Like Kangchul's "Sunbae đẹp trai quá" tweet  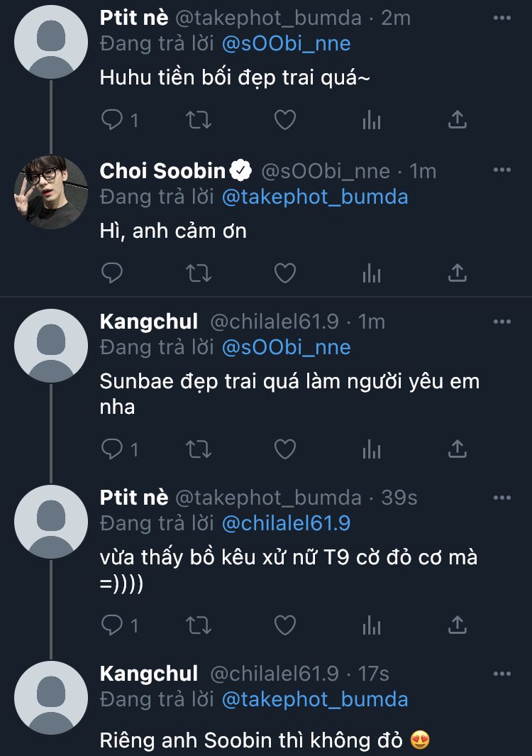[285, 449]
